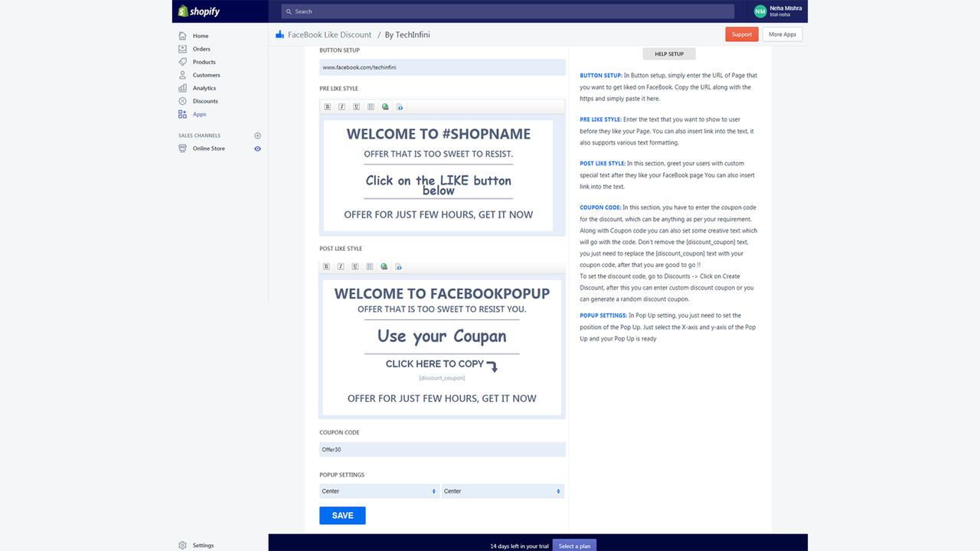Click the '14 days left in your trial' text
Image resolution: width=980 pixels, height=551 pixels.
519,546
